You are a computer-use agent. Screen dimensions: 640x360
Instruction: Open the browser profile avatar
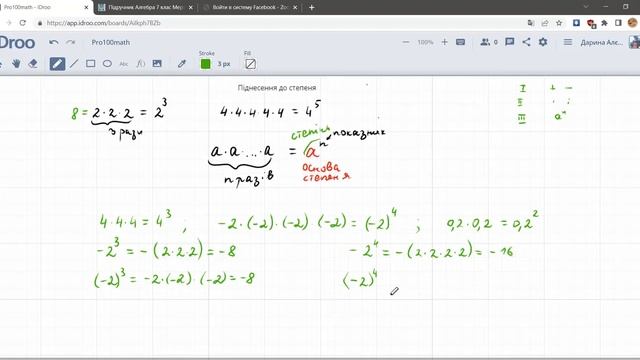633,22
